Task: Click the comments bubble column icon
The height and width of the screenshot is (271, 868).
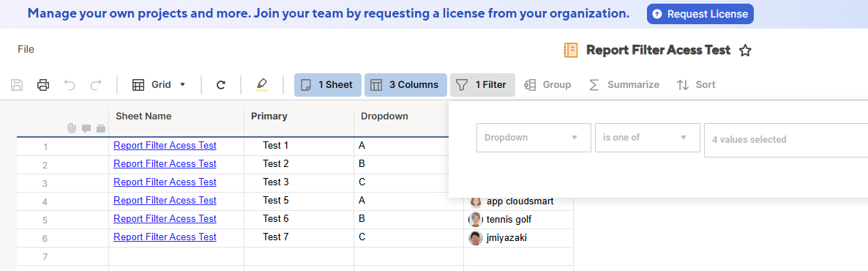Action: (86, 129)
